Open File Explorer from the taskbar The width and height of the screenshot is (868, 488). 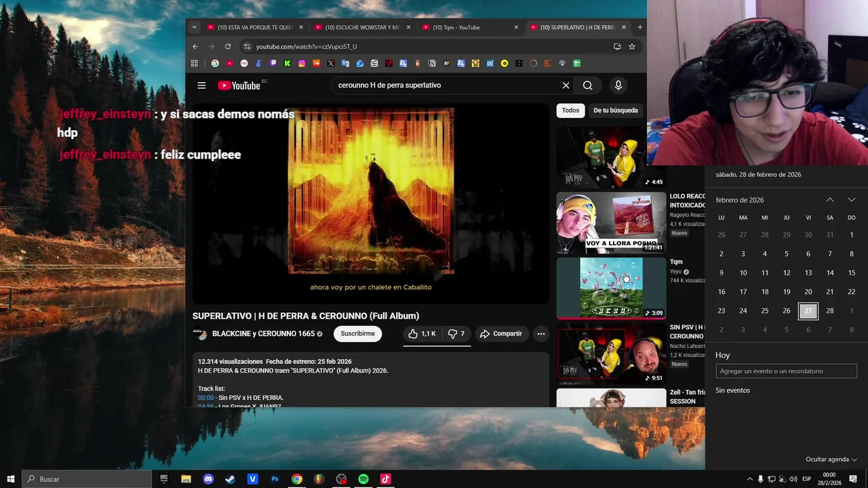point(186,479)
